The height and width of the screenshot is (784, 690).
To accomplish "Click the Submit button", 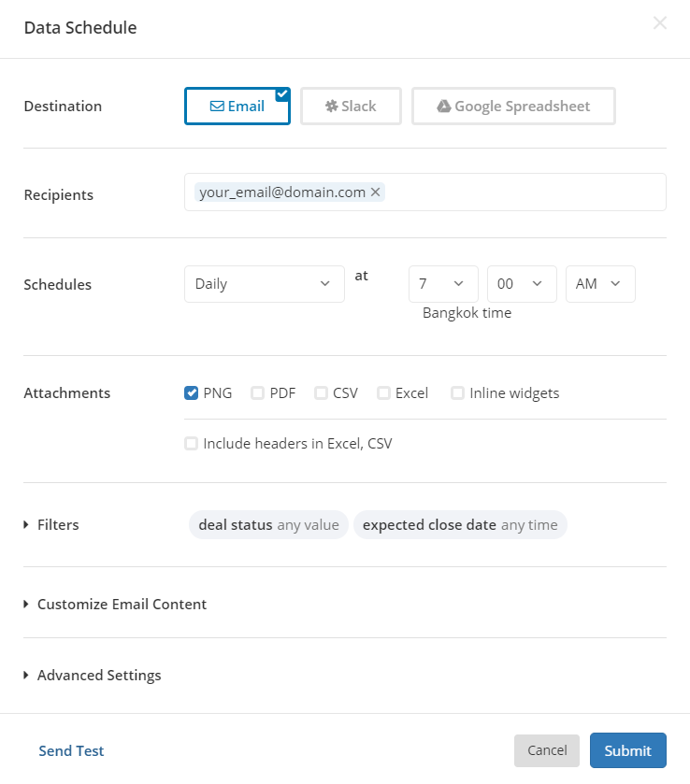I will [627, 751].
